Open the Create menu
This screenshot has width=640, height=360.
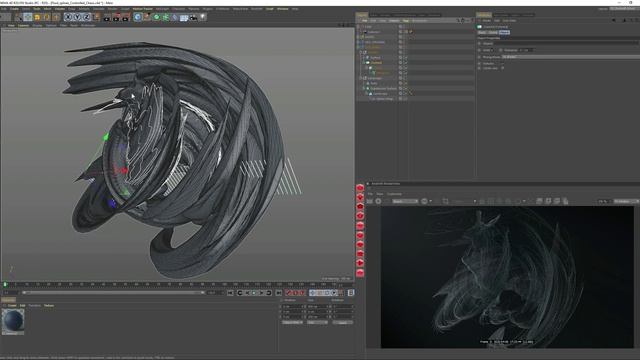(x=14, y=9)
